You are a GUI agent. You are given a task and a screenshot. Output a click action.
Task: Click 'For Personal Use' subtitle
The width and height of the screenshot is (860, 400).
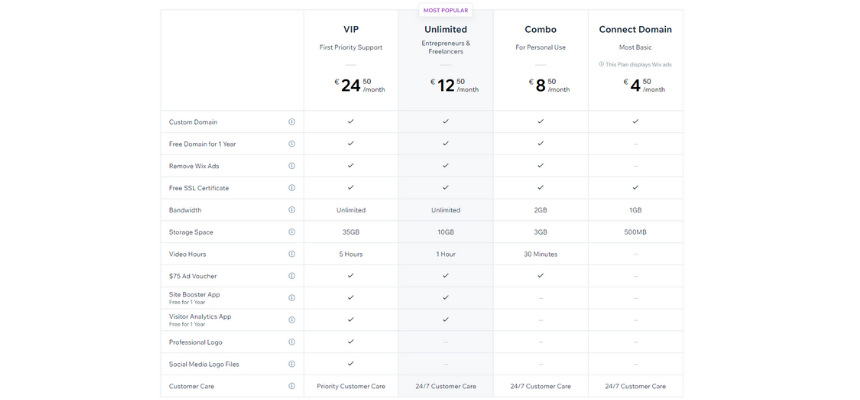(x=541, y=47)
